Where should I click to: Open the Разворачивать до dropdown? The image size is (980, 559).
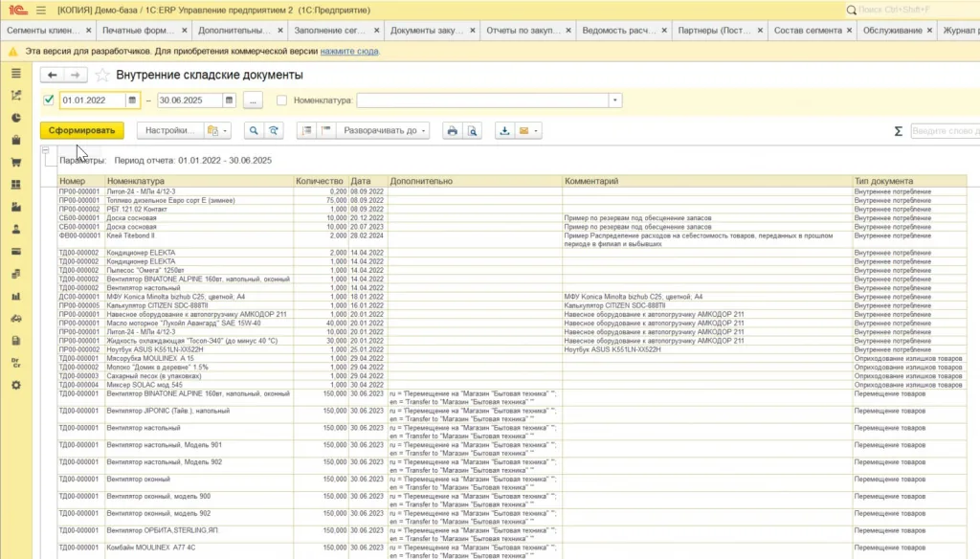(x=385, y=131)
